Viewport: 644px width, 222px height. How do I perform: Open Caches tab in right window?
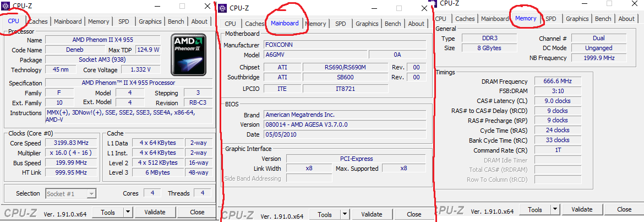click(x=465, y=19)
